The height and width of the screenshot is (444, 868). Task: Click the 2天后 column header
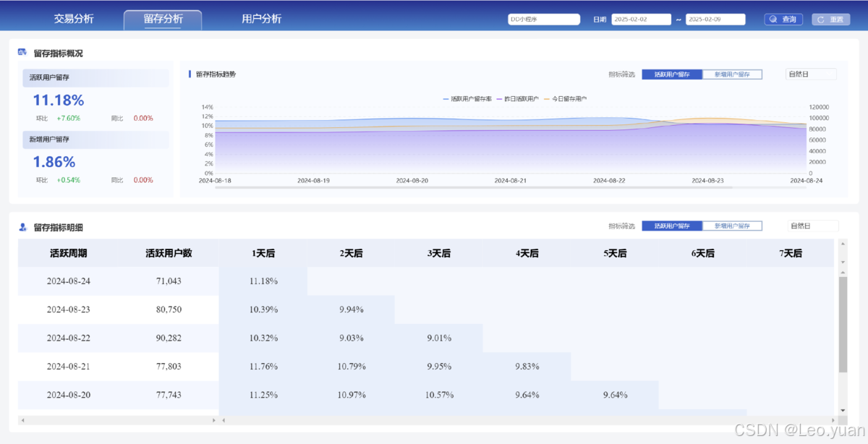[352, 253]
